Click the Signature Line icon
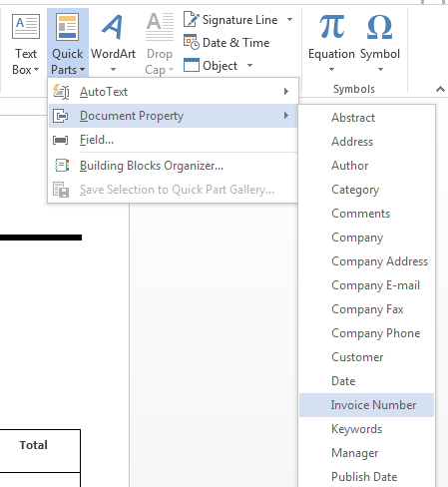Screen dimensions: 448x487 [191, 19]
